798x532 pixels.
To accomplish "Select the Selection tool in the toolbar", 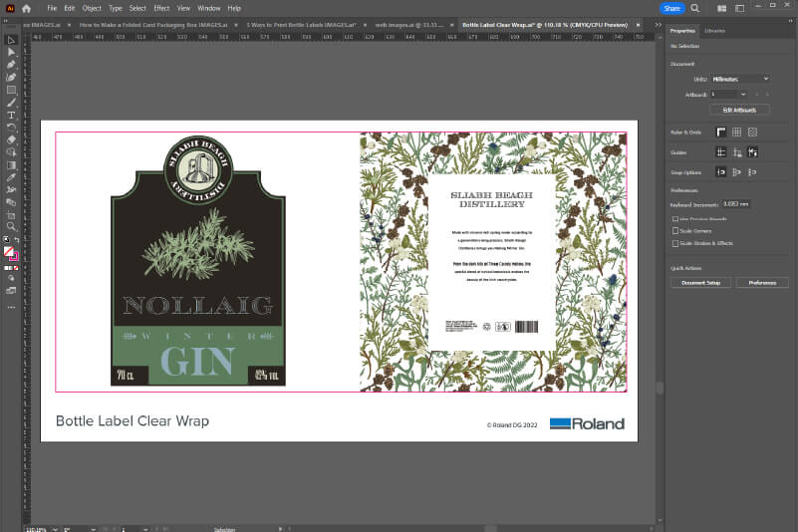I will point(11,40).
